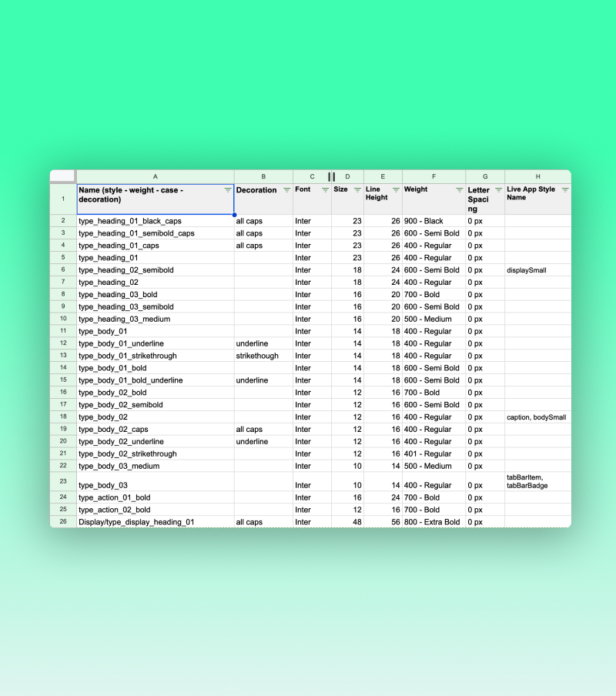The image size is (616, 696).
Task: Select row 26 header
Action: [63, 521]
